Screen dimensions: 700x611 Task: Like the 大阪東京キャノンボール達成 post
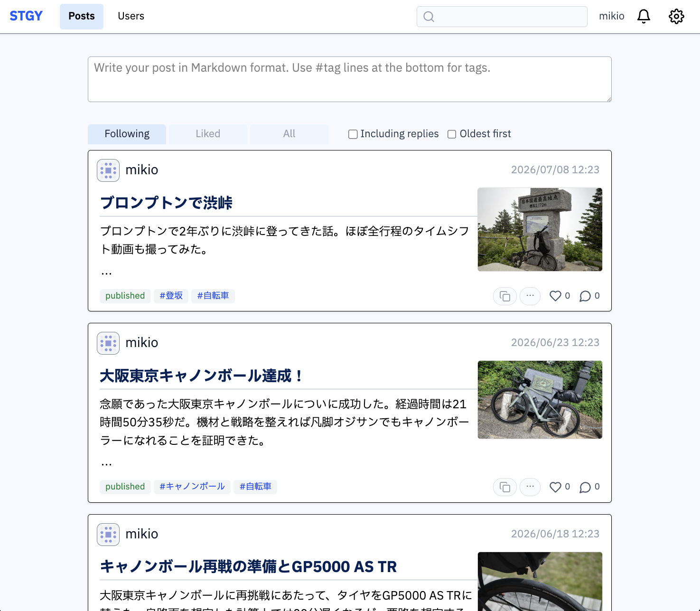555,487
